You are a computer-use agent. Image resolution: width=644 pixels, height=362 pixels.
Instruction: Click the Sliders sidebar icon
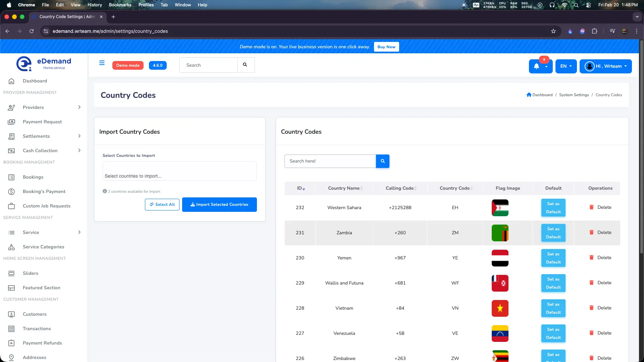(12, 273)
